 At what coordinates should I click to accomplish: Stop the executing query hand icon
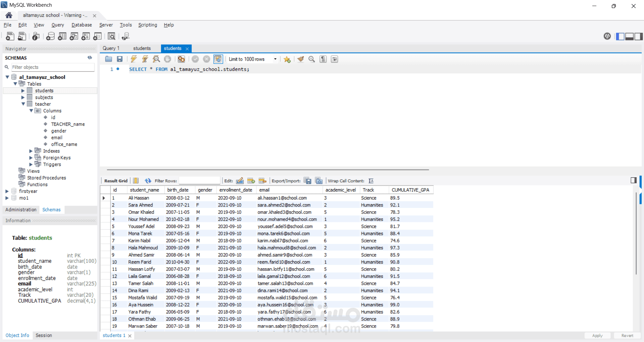click(167, 59)
